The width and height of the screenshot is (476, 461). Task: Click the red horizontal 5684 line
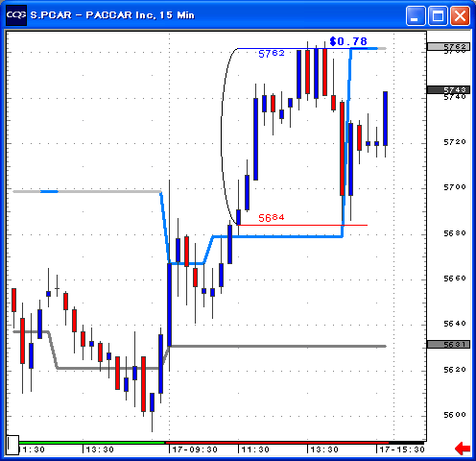[303, 226]
